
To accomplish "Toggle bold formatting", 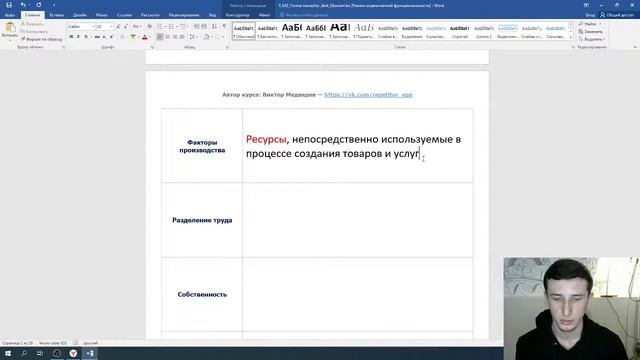I will [71, 37].
